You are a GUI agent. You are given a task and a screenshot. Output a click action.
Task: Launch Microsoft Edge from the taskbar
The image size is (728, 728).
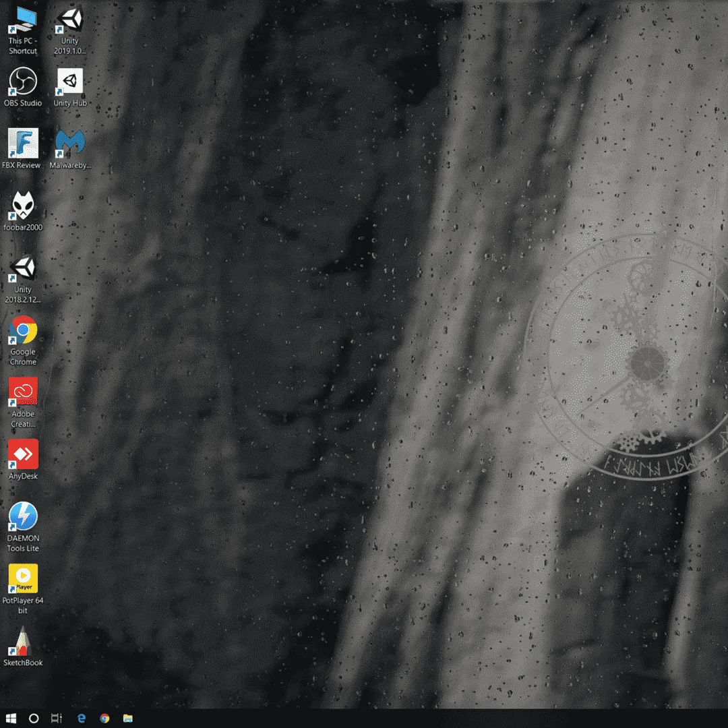(82, 719)
